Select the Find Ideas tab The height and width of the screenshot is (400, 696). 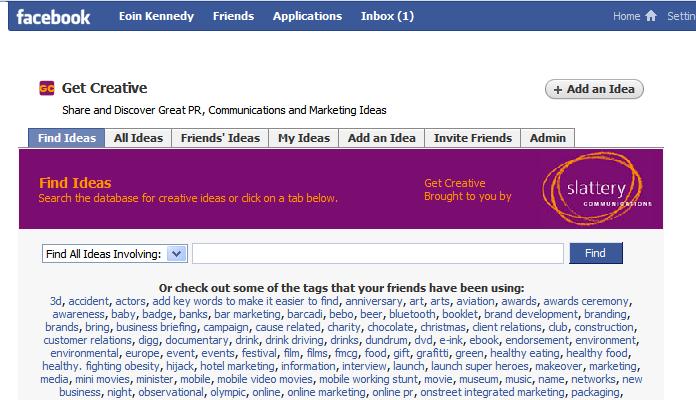tap(67, 138)
